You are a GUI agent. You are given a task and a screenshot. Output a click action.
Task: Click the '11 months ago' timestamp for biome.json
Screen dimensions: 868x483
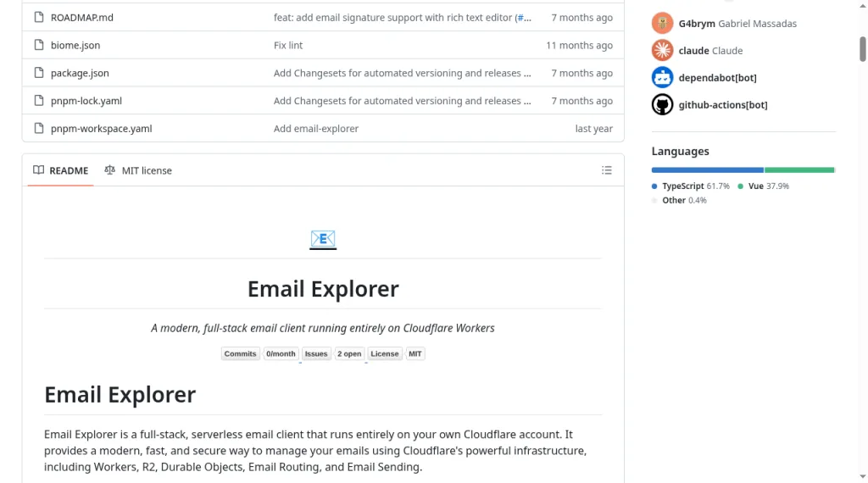click(x=579, y=45)
